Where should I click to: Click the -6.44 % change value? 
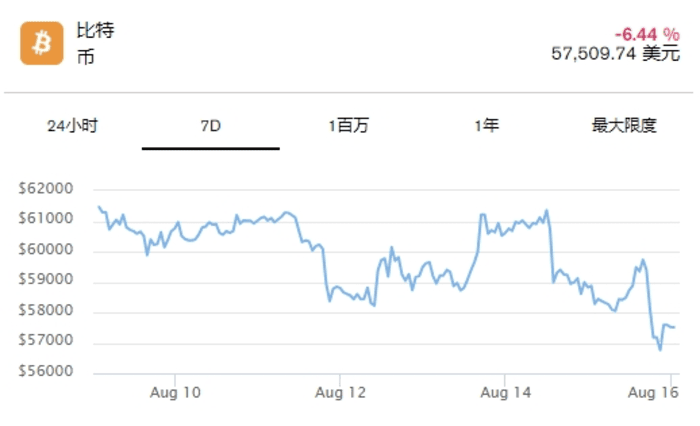[647, 34]
